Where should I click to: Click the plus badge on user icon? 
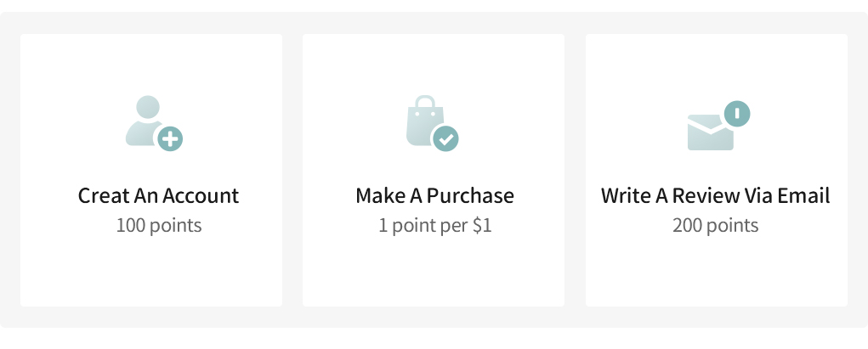click(171, 138)
